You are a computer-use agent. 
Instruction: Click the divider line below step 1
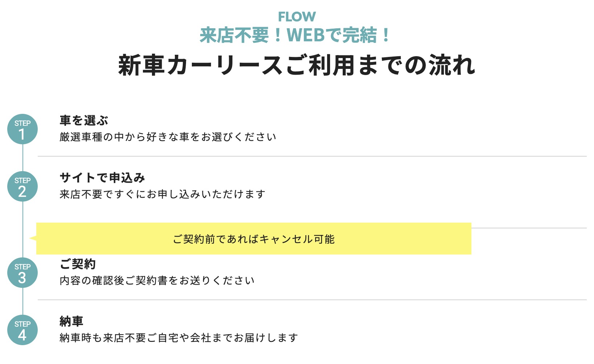click(312, 156)
